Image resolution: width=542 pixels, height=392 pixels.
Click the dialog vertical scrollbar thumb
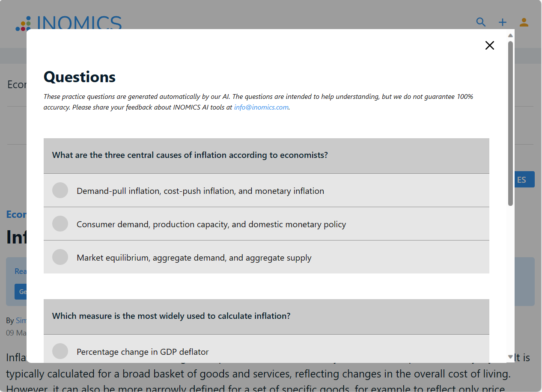tap(510, 123)
